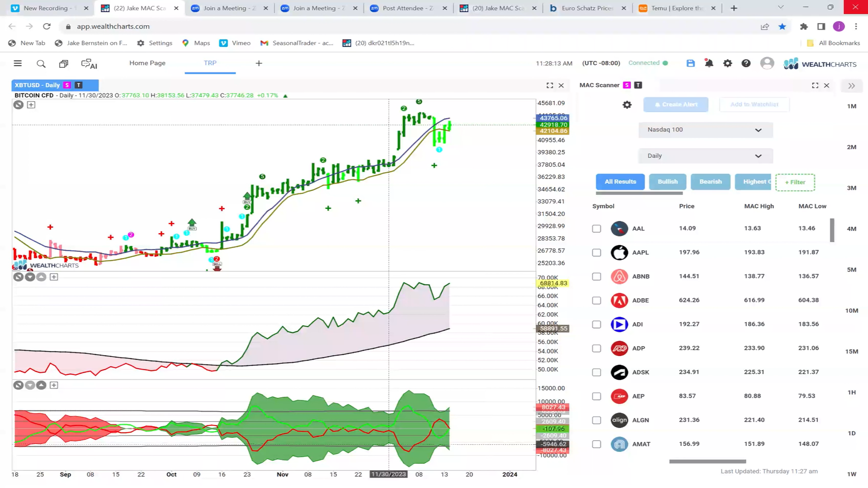Bookmark this page with the star icon
The image size is (868, 488).
click(782, 27)
